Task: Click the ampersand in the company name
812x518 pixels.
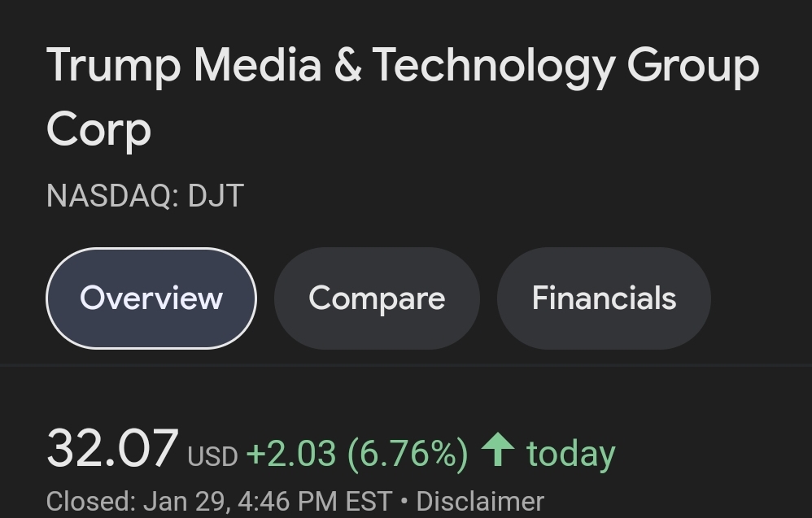Action: [x=347, y=65]
